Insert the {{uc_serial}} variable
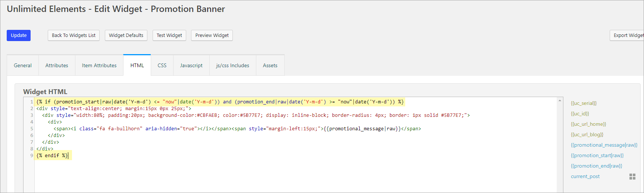The height and width of the screenshot is (193, 644). [x=584, y=103]
